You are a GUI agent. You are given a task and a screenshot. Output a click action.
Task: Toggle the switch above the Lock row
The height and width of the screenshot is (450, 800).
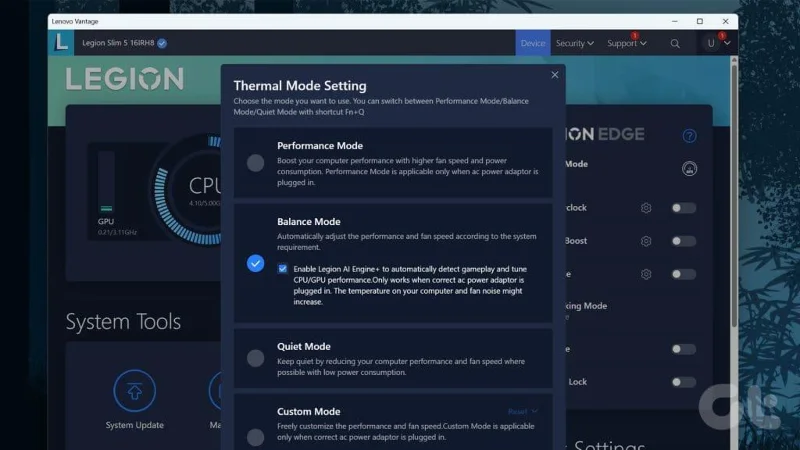point(683,349)
